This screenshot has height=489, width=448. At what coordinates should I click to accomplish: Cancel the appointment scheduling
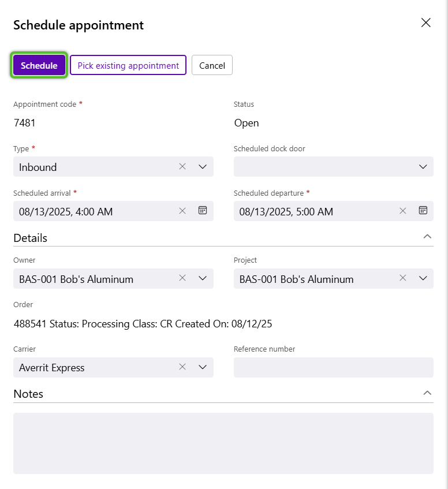[x=212, y=65]
